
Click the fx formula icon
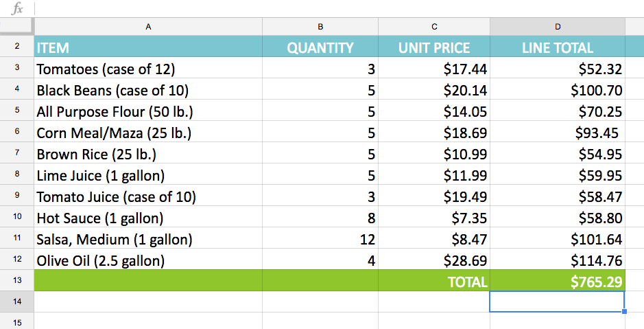(17, 9)
